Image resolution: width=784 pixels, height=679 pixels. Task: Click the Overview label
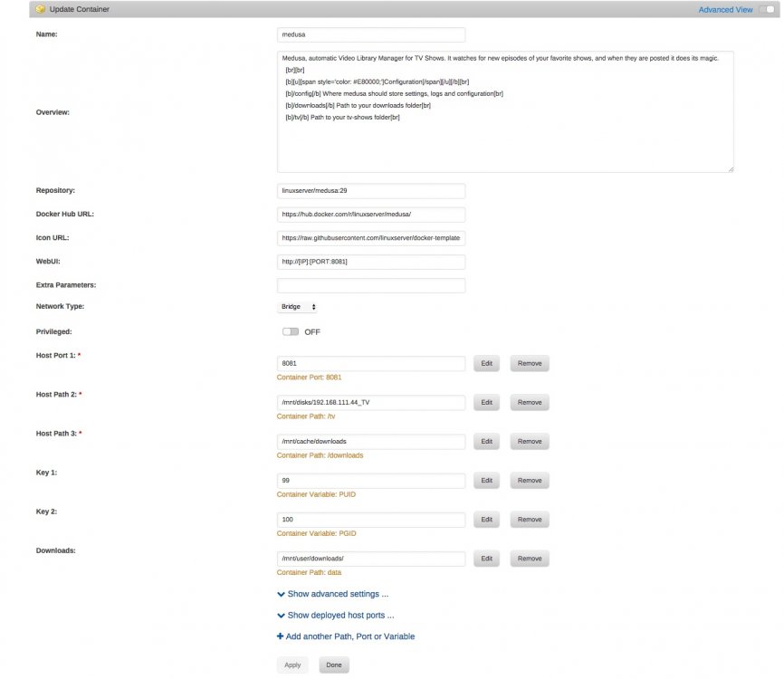coord(53,112)
